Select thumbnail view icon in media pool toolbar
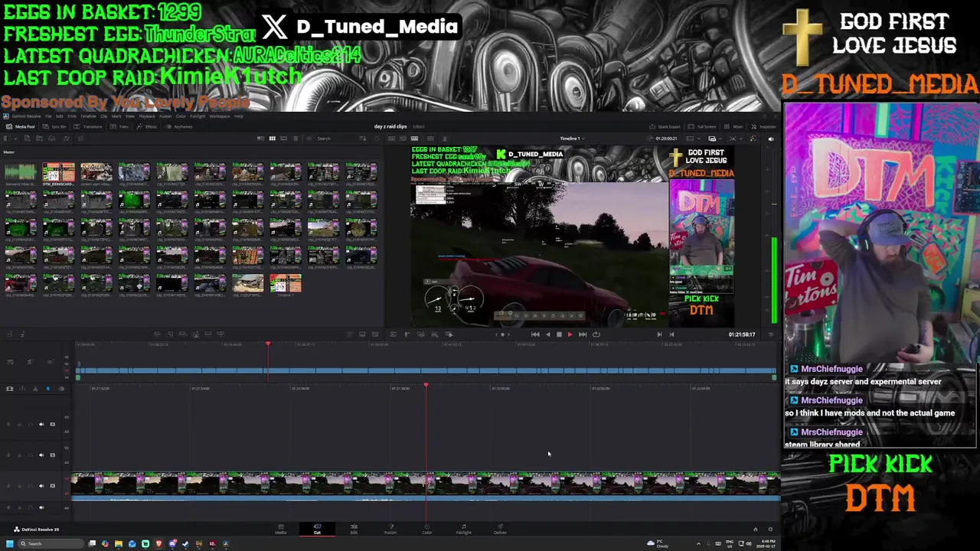980x551 pixels. pyautogui.click(x=273, y=139)
